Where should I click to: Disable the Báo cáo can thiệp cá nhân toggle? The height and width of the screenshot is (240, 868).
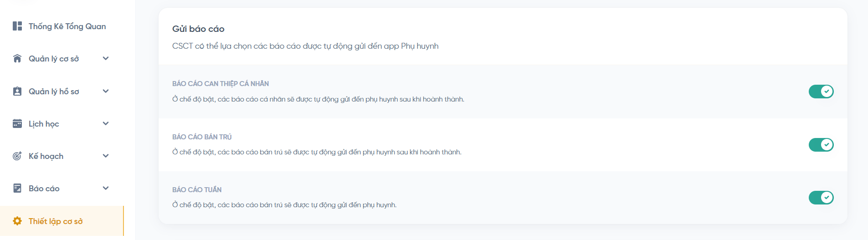pyautogui.click(x=821, y=92)
